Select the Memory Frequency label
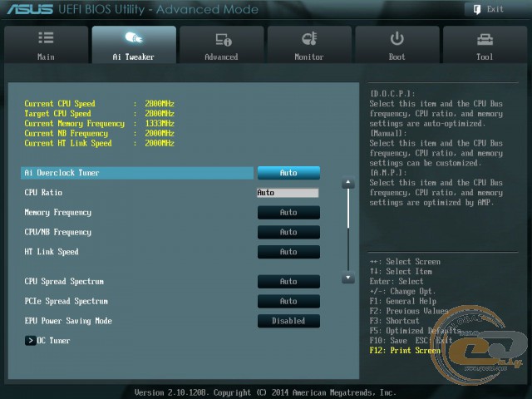 (x=58, y=213)
